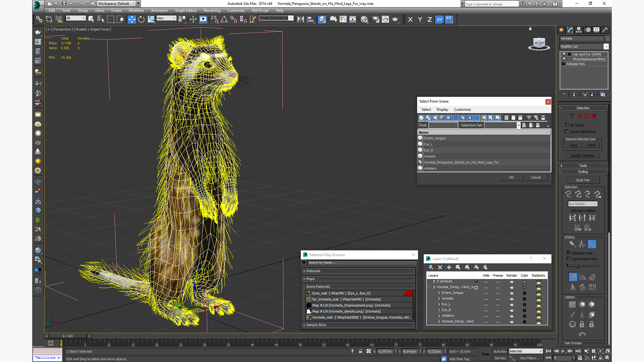644x362 pixels.
Task: Click OK in Select From Scene
Action: point(512,178)
